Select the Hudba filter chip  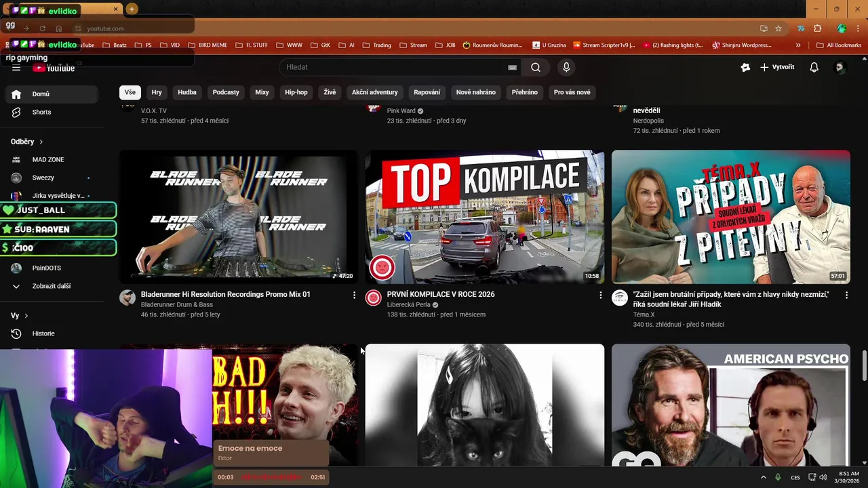187,92
